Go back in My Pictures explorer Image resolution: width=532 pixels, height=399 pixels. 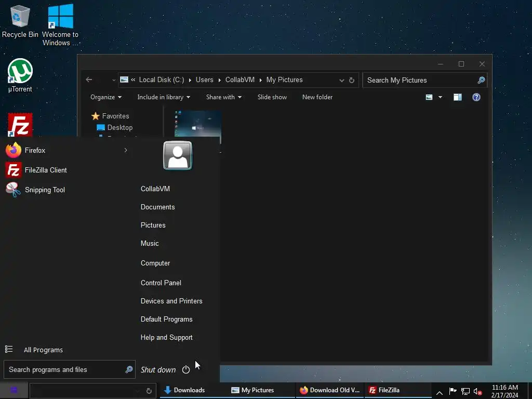[x=89, y=79]
